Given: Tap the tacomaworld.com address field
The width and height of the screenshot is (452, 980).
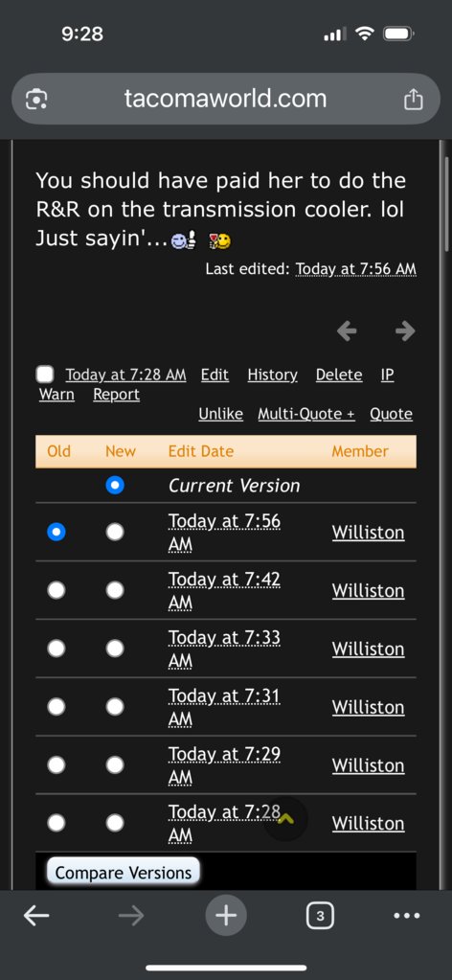Looking at the screenshot, I should pos(226,99).
